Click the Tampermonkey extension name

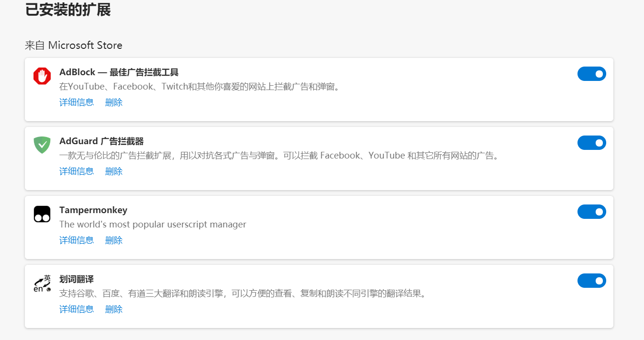tap(93, 210)
